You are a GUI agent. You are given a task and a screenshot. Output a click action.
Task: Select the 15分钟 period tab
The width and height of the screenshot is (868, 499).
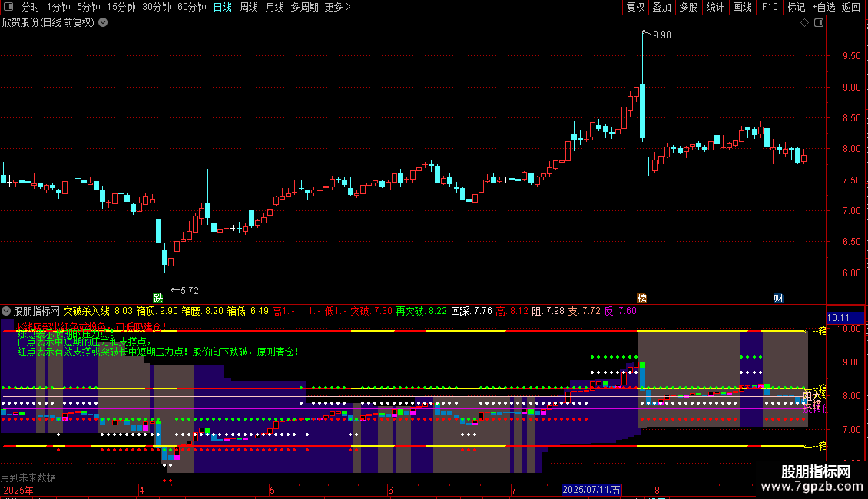coord(121,7)
